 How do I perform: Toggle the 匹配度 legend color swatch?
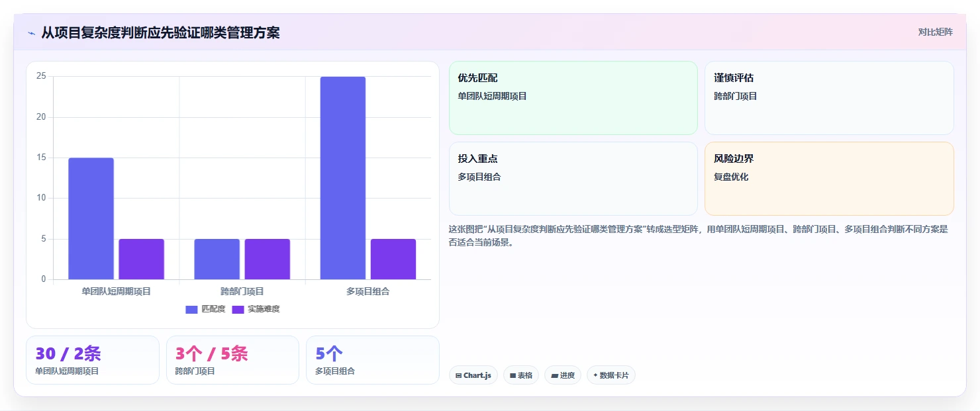[x=192, y=309]
